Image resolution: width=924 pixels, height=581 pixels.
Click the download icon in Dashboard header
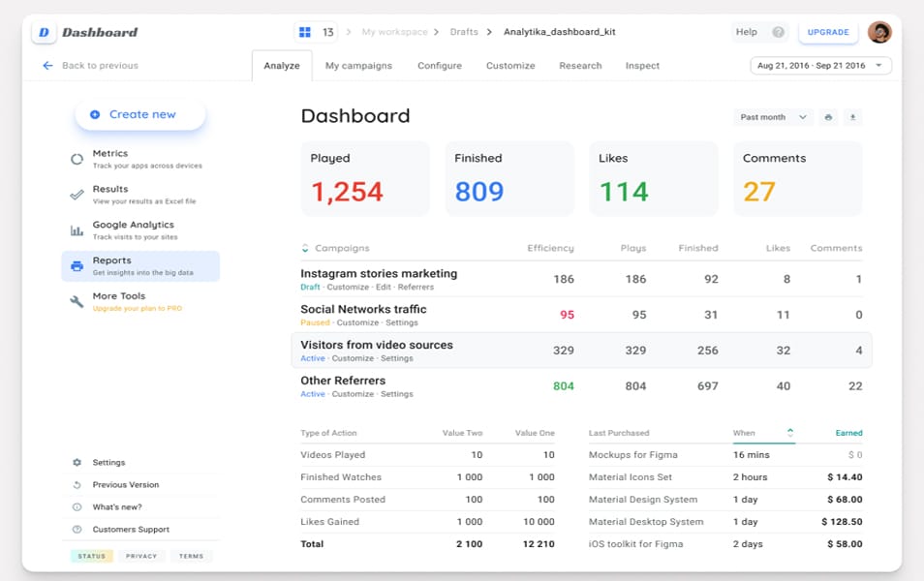(852, 117)
